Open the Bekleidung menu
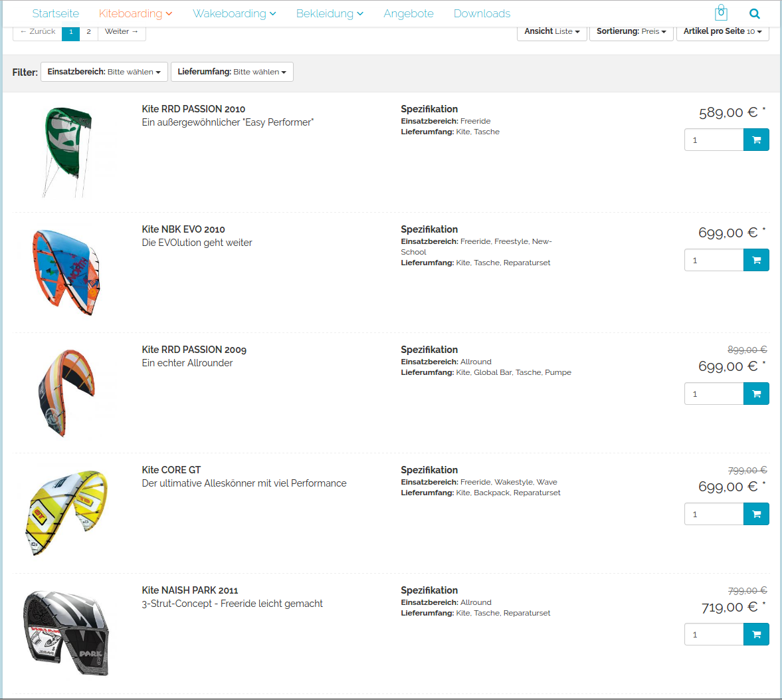 330,13
